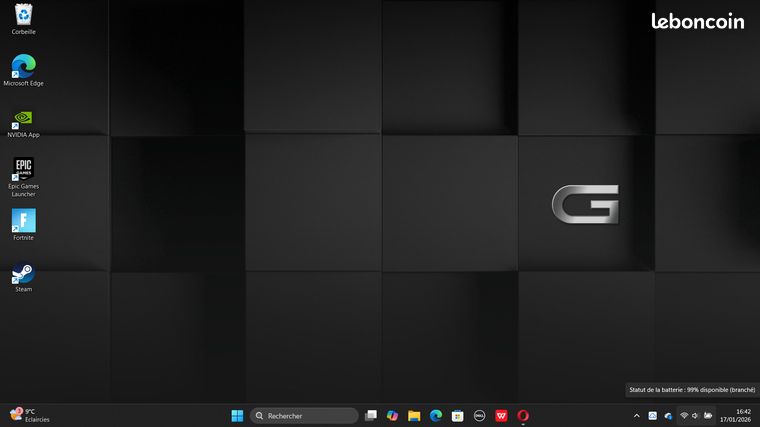Open the Windows Start menu
The image size is (760, 427).
(x=237, y=415)
